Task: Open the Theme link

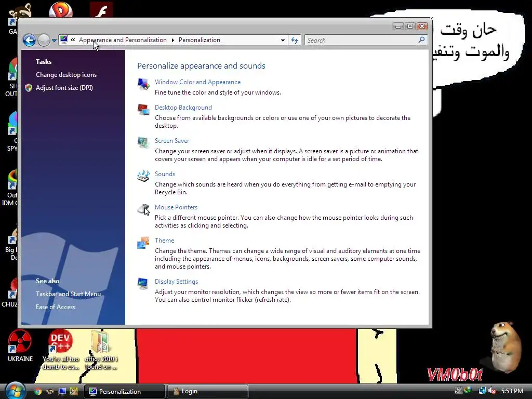Action: 165,241
